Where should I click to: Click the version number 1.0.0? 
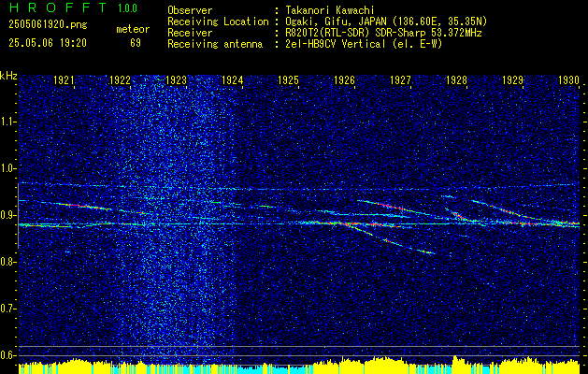(x=127, y=8)
